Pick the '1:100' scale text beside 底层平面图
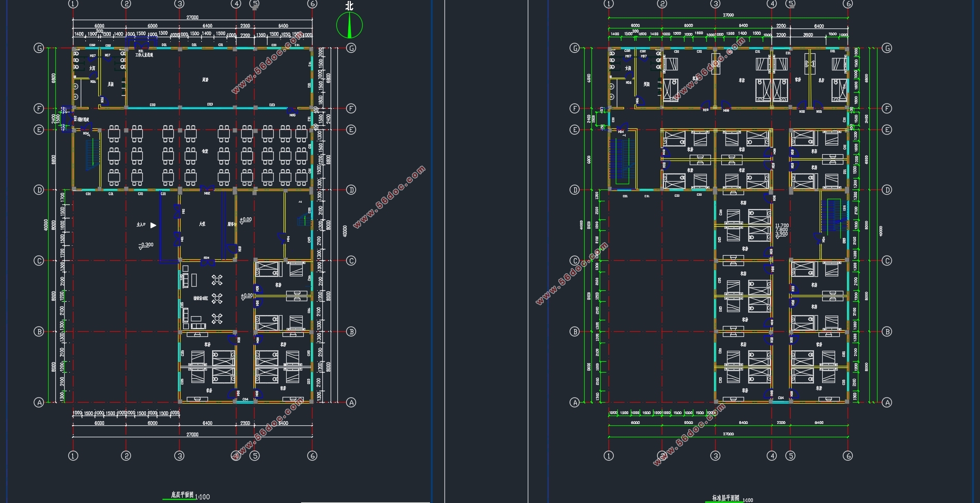Image resolution: width=980 pixels, height=503 pixels. [202, 497]
